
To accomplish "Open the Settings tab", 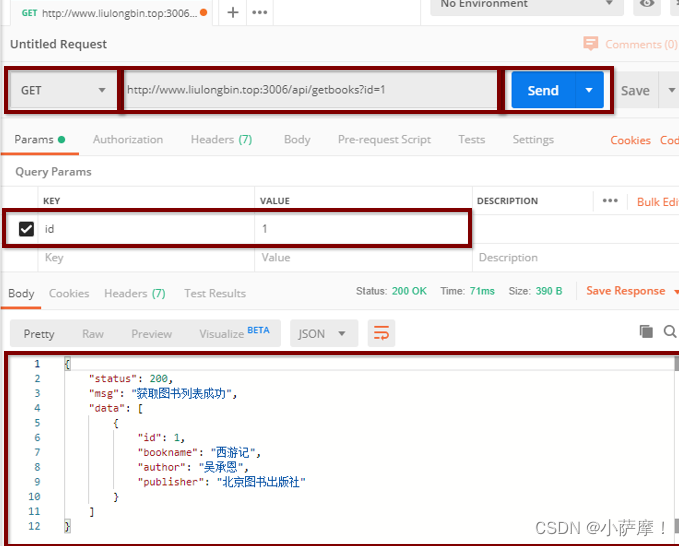I will click(x=533, y=139).
